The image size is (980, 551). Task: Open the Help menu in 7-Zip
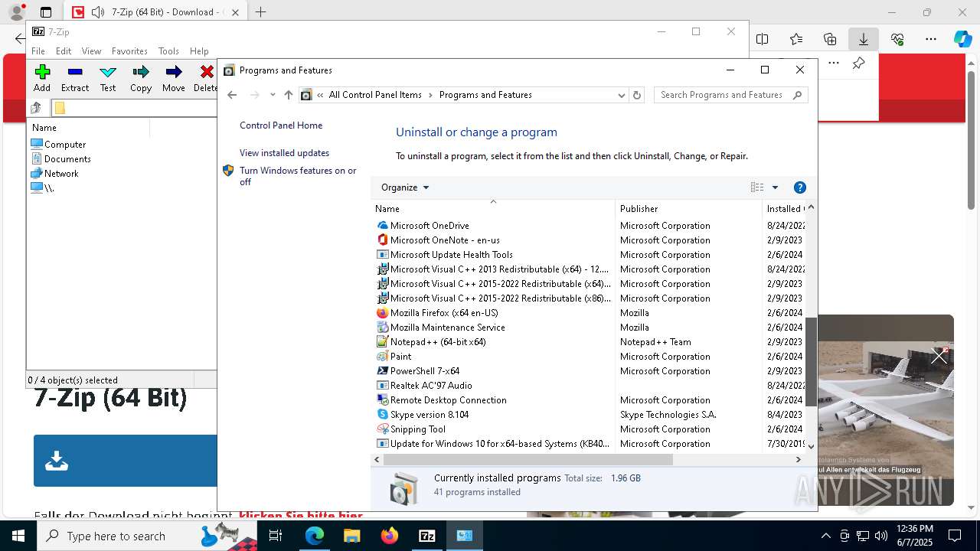[199, 51]
